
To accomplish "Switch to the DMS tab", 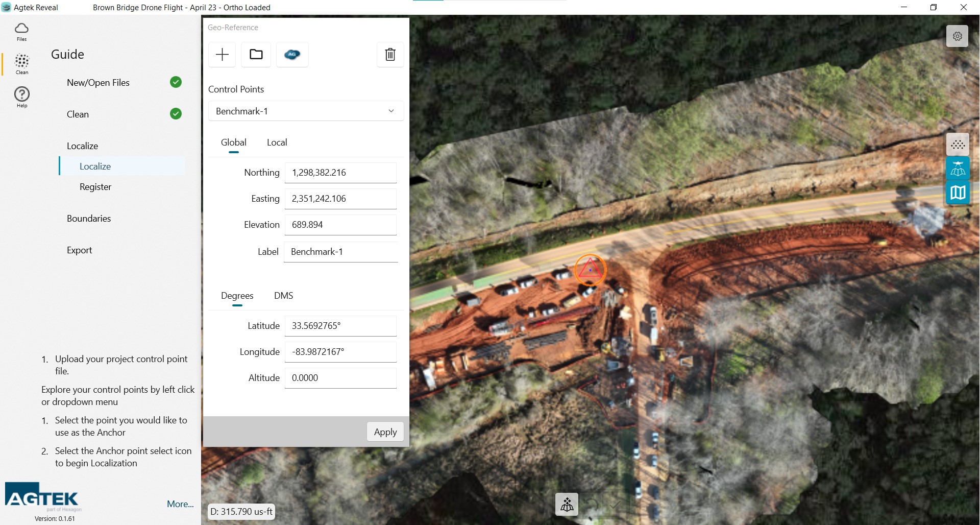I will [x=283, y=296].
